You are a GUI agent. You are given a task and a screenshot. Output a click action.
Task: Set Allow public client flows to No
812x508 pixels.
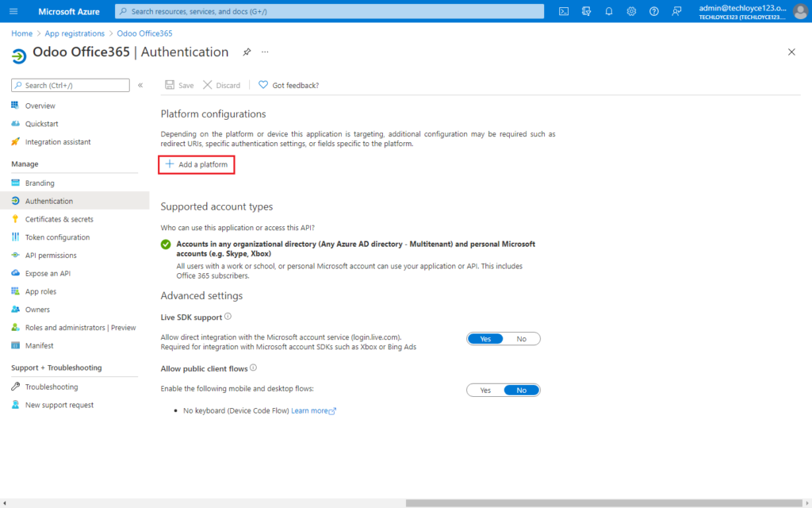click(522, 391)
